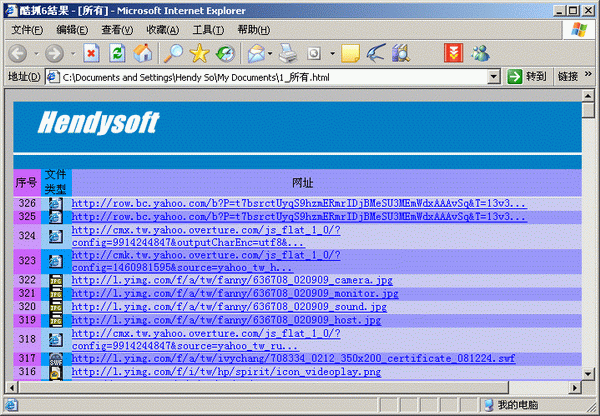The image size is (600, 416).
Task: Click the 文件类型 column header
Action: click(x=56, y=182)
